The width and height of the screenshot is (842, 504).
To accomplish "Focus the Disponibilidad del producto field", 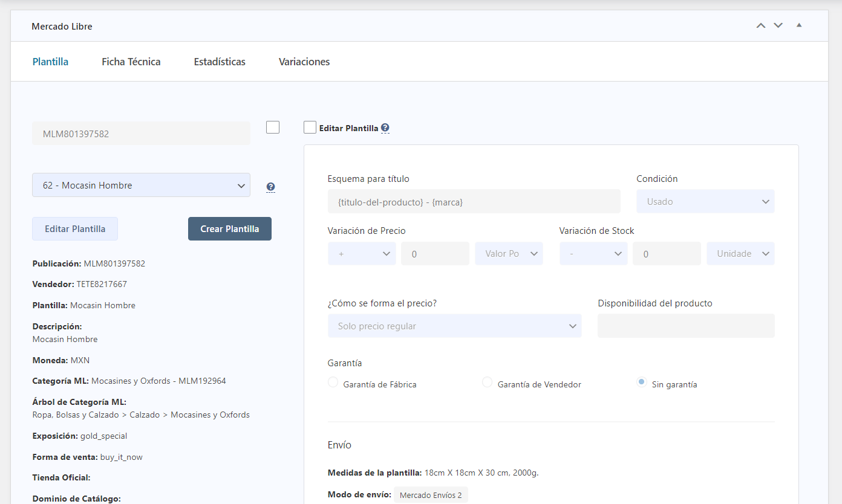I will coord(686,326).
